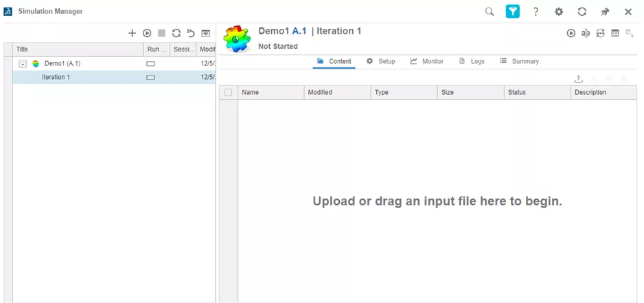Screen dimensions: 644x303
Task: Open settings gear in the title bar
Action: (559, 12)
